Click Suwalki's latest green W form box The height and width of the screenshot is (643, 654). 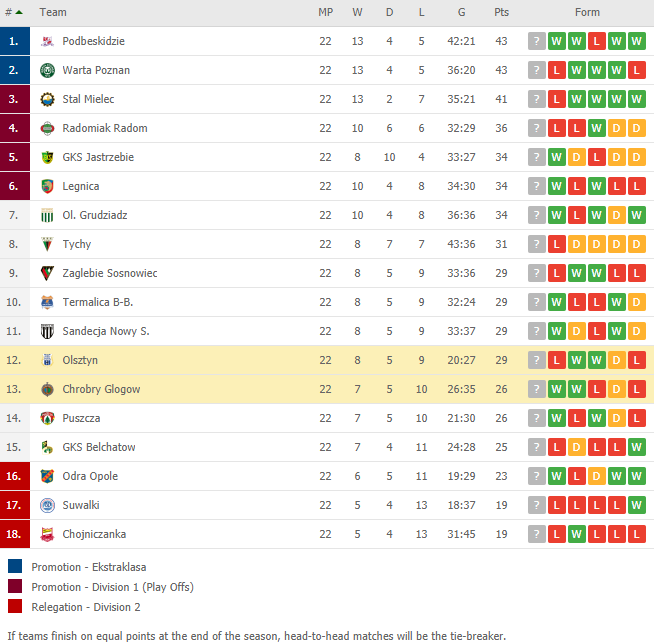[x=636, y=505]
